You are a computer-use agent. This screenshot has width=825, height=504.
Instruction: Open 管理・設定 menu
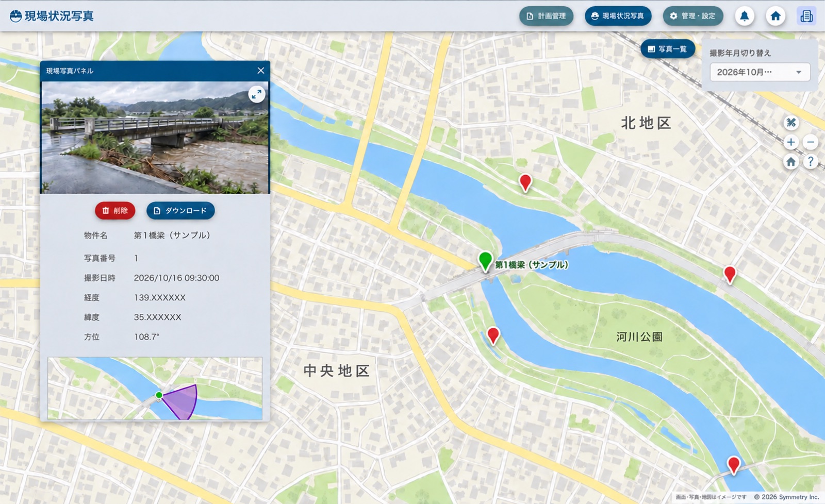(693, 16)
